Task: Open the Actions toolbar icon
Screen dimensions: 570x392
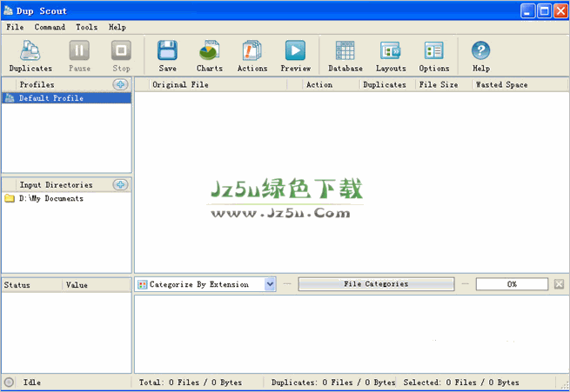Action: tap(252, 50)
